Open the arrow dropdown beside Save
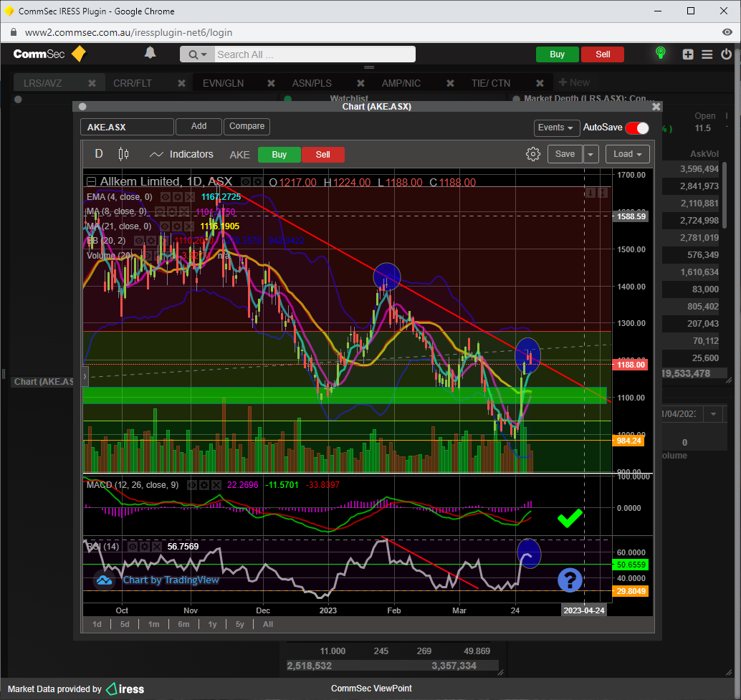Screen dimensions: 741x700 (591, 154)
